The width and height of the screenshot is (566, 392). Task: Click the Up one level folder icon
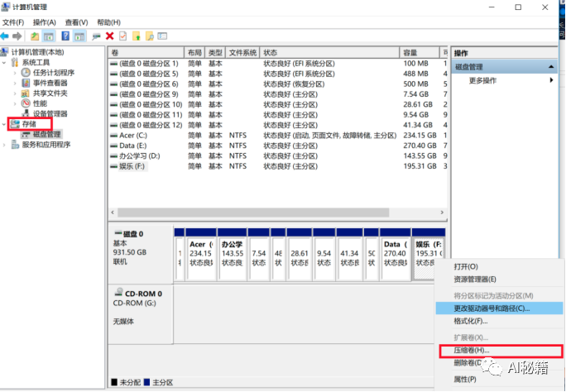tap(35, 36)
